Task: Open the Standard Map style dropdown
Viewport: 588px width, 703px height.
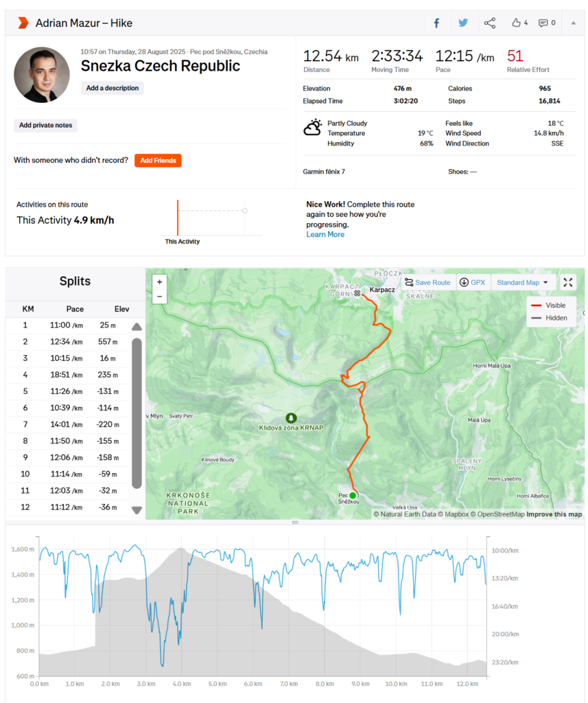Action: (523, 282)
